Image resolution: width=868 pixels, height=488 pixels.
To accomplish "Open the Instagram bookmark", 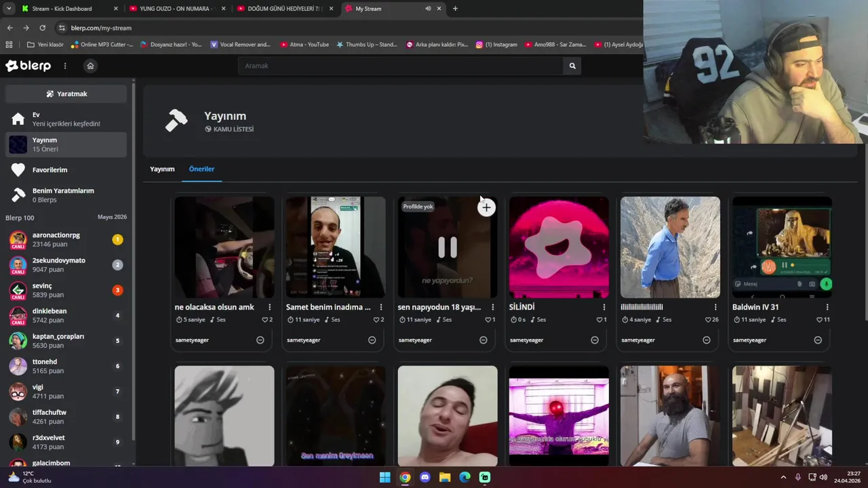I will (496, 45).
